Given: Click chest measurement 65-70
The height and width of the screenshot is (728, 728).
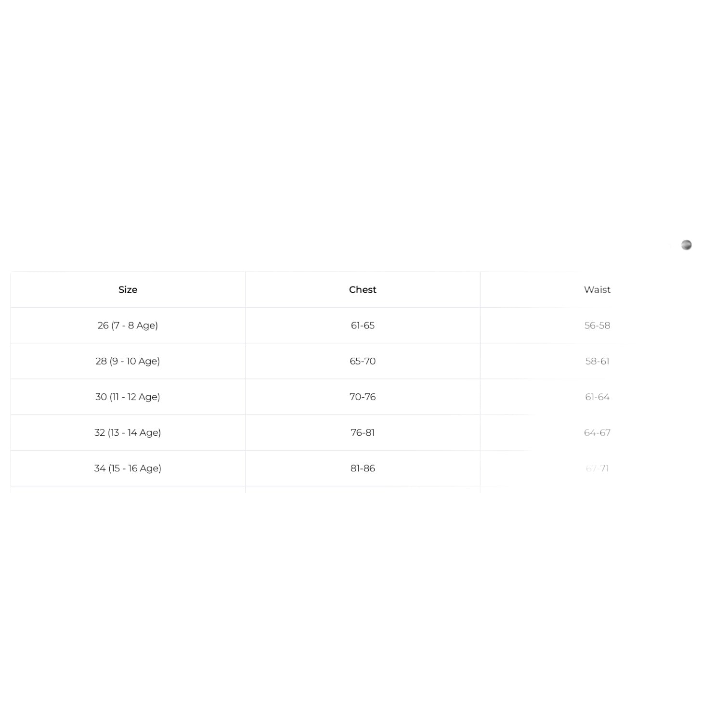Looking at the screenshot, I should click(x=363, y=361).
